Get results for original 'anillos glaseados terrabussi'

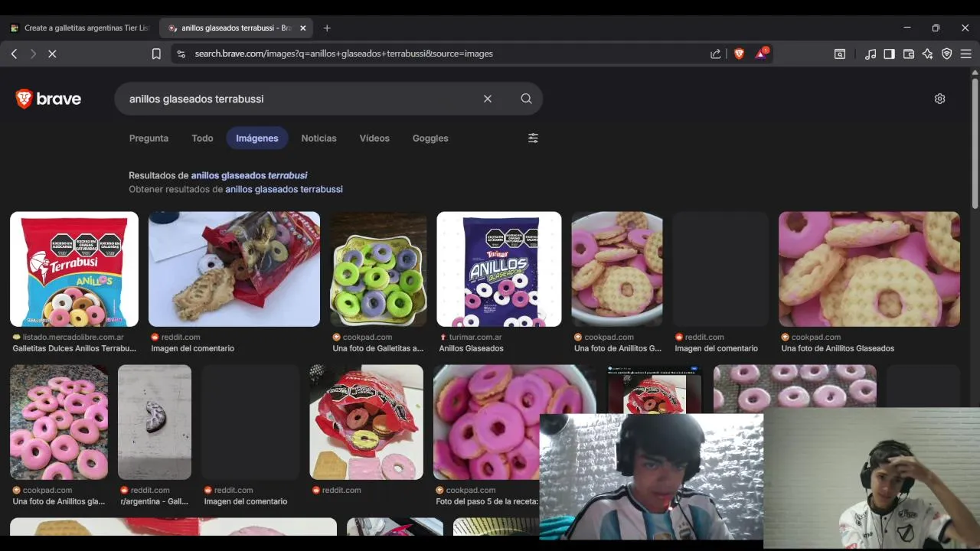[284, 189]
